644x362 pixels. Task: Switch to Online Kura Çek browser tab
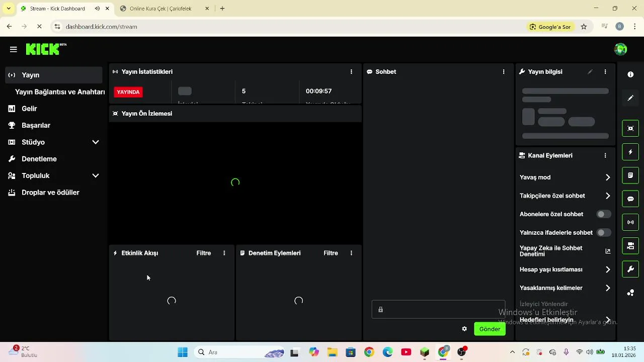[161, 9]
